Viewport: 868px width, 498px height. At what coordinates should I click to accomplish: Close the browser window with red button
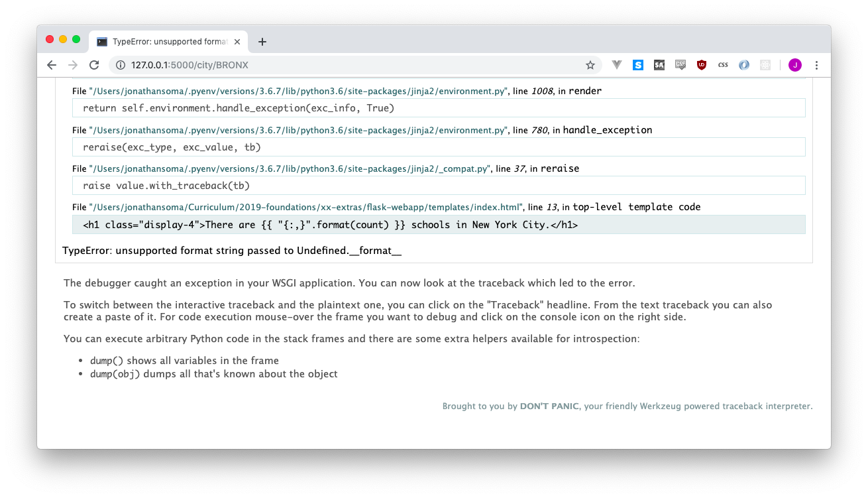pos(50,40)
